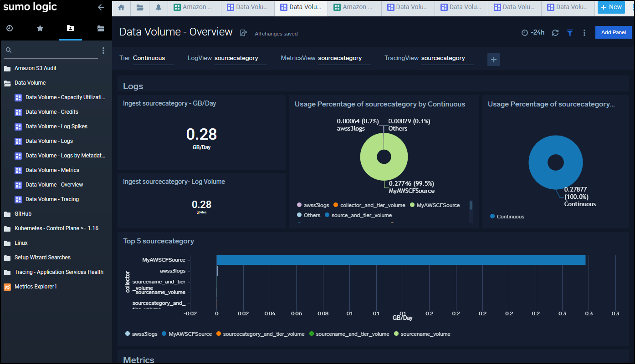
Task: Open the -24h time range picker
Action: click(533, 33)
